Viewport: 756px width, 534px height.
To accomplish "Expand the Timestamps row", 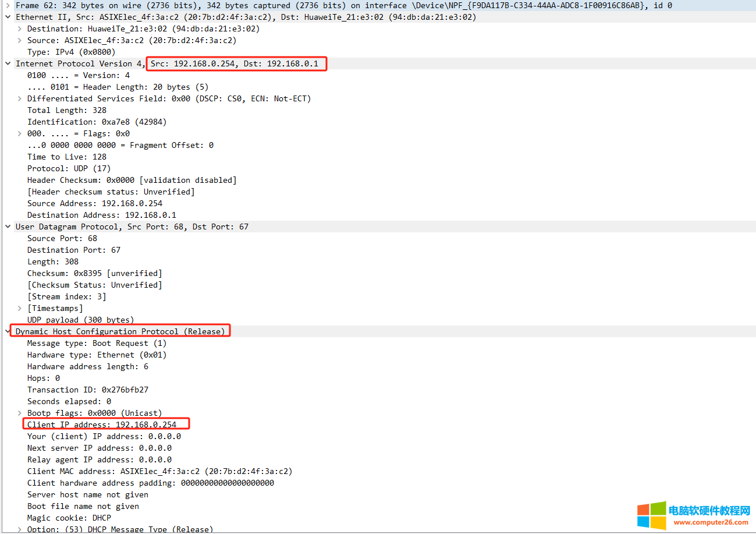I will (x=20, y=308).
